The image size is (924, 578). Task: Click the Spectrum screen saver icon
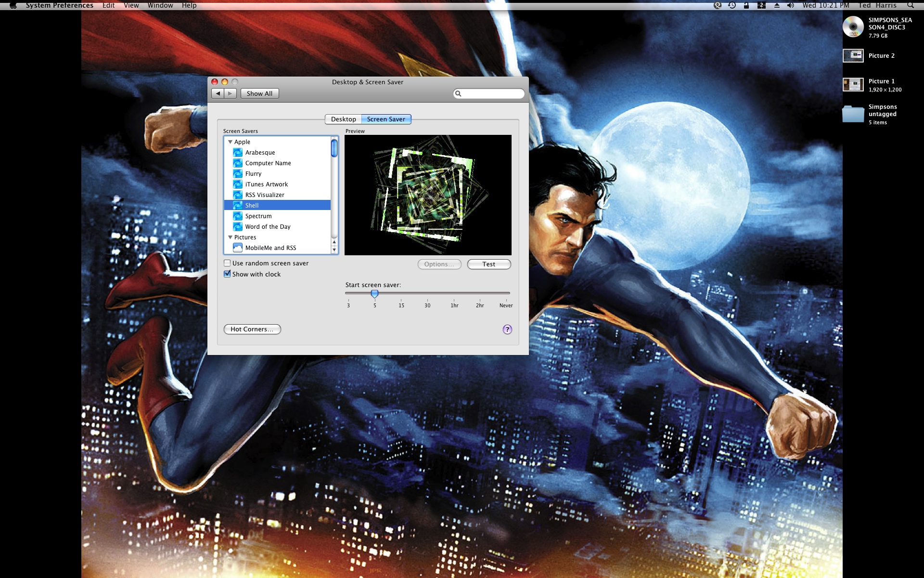pyautogui.click(x=238, y=216)
